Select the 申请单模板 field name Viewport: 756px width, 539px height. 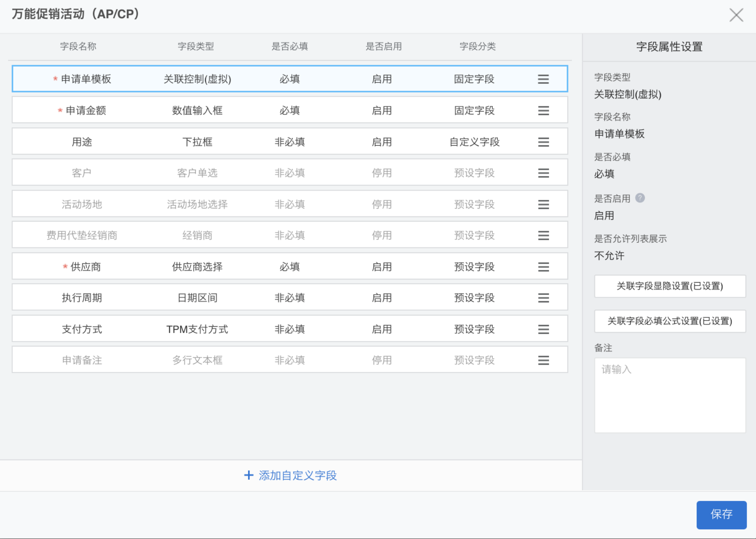(86, 79)
